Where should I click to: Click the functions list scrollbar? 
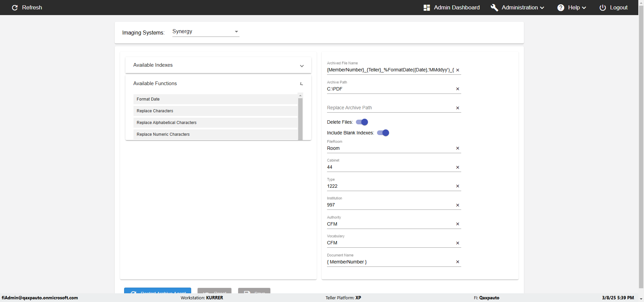pos(300,117)
